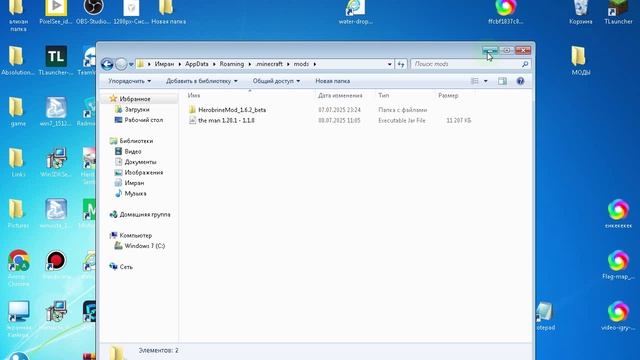Select the OBS-Studio desktop shortcut
Screen dimensions: 640x360
93,12
